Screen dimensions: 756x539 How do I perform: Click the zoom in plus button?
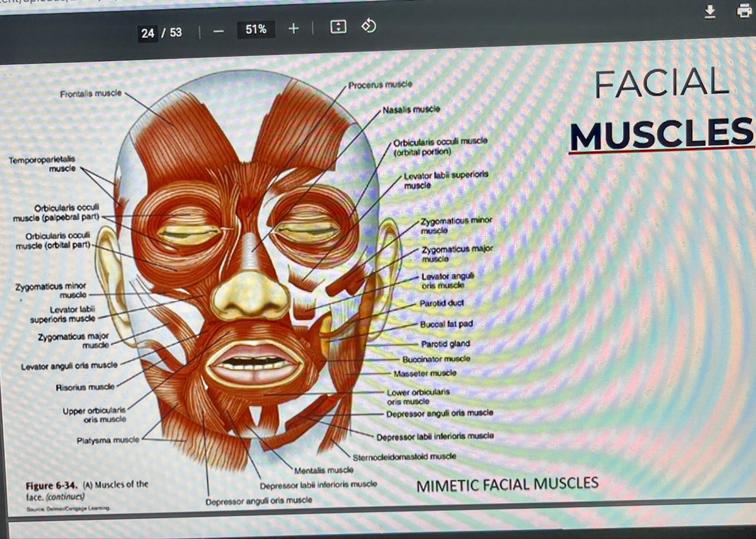click(294, 29)
